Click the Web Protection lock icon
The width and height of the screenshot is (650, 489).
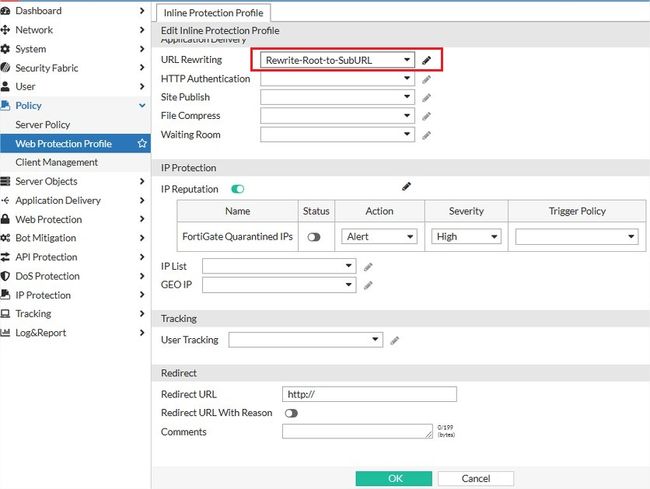pos(5,219)
